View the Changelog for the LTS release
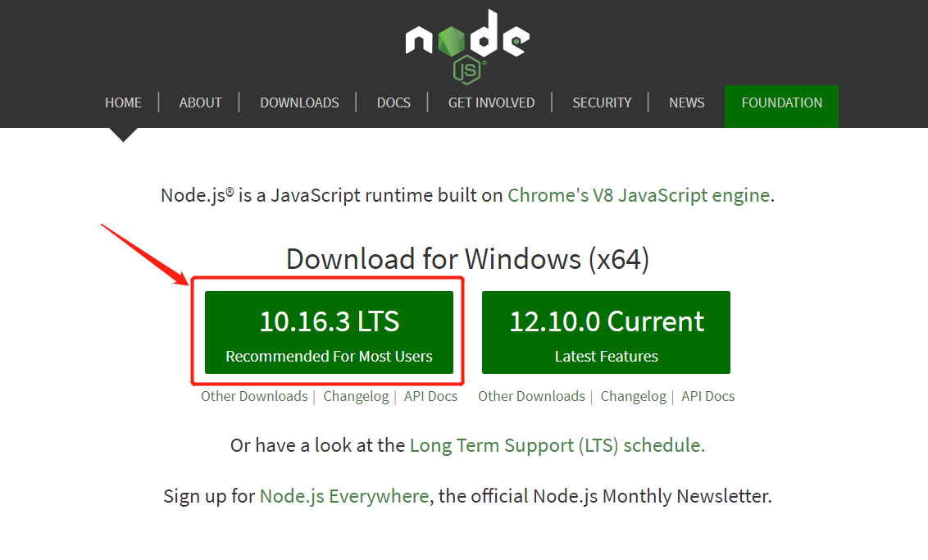This screenshot has width=928, height=560. (356, 396)
